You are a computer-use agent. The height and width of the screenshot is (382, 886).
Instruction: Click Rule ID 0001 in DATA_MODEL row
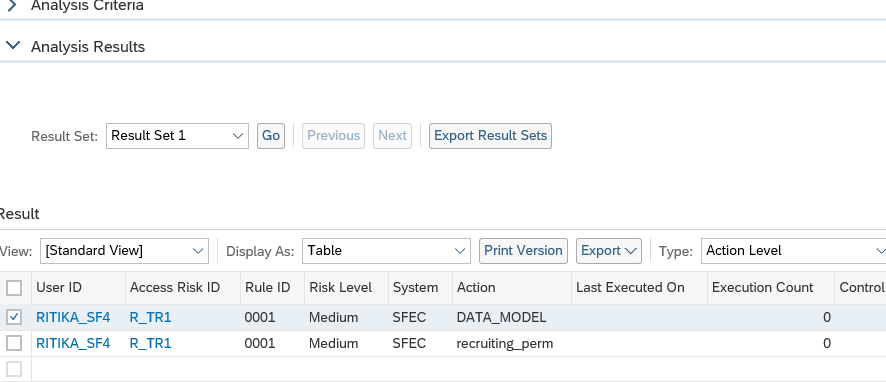260,318
